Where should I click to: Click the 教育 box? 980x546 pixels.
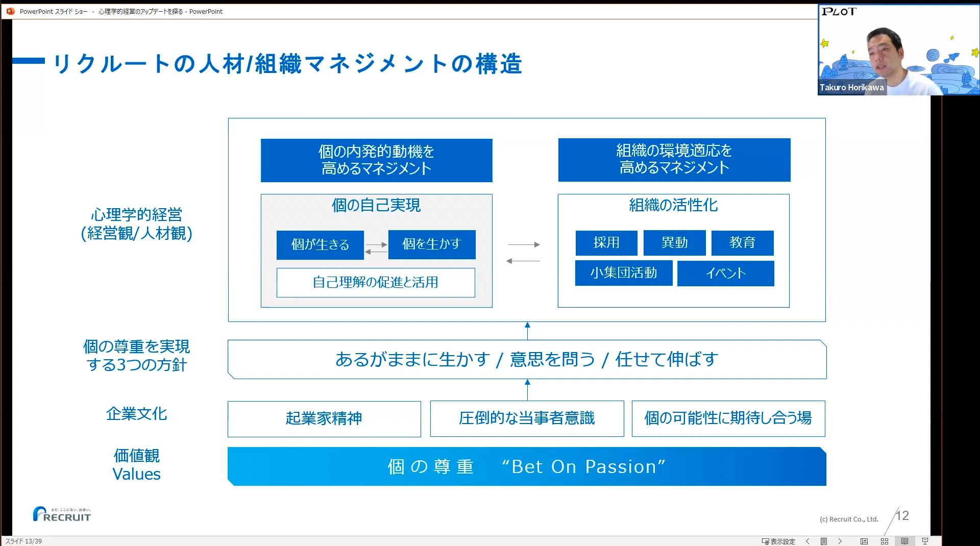(x=743, y=243)
